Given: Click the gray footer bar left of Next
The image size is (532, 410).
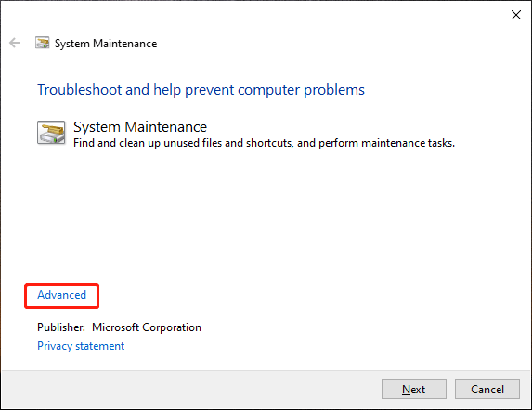Looking at the screenshot, I should pos(190,389).
